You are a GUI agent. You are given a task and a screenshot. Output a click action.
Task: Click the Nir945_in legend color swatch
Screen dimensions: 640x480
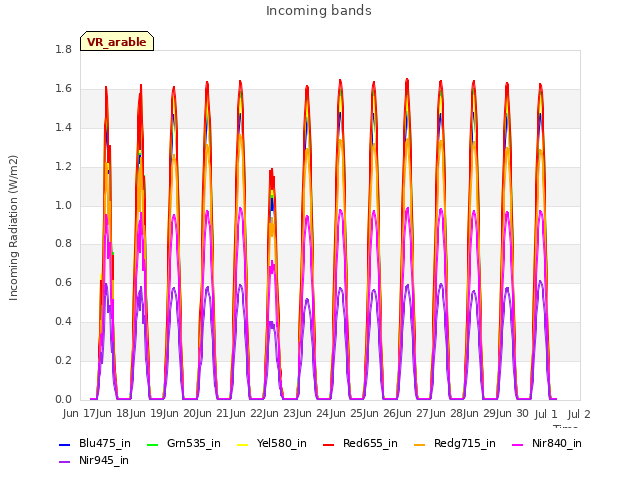[64, 462]
